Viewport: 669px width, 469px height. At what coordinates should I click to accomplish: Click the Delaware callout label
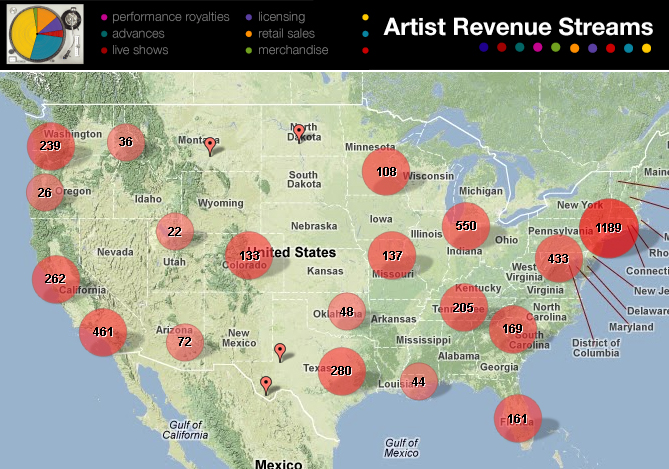(647, 311)
